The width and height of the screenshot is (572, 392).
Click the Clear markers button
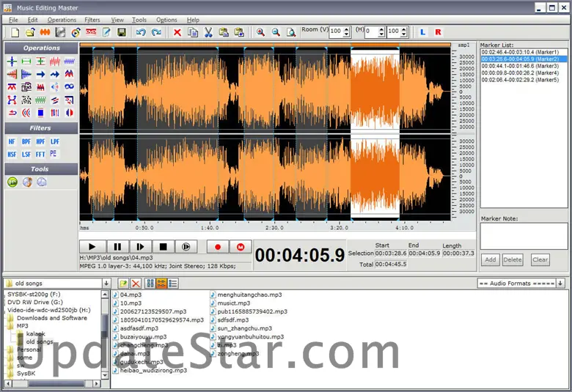point(540,259)
